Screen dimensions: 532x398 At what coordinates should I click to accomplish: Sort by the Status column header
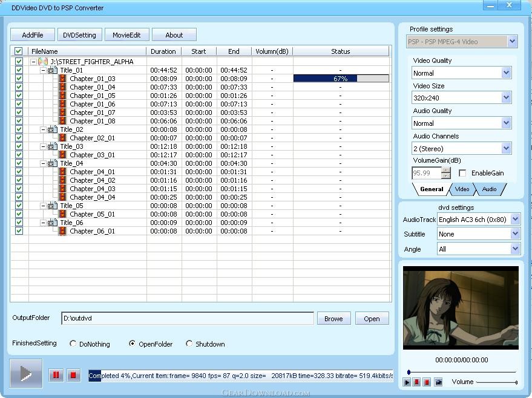341,51
